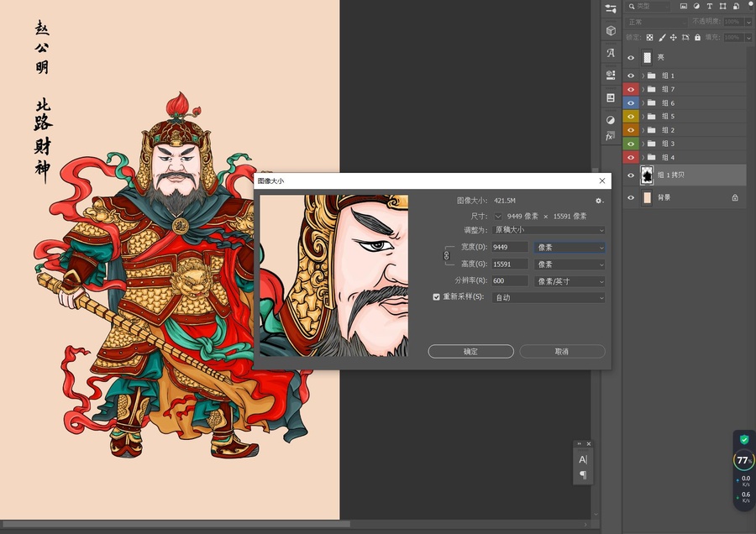Toggle layer filtering switch at top right

pyautogui.click(x=750, y=6)
